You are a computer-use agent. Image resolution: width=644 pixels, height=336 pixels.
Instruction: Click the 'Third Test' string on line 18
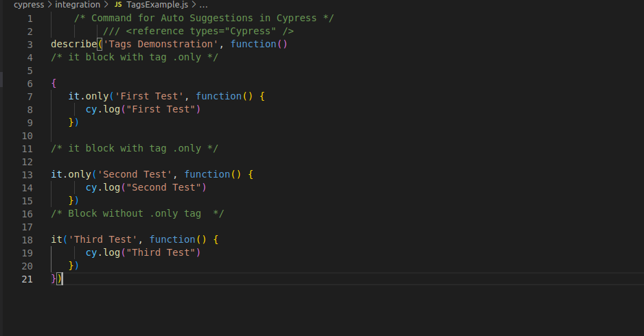coord(103,239)
